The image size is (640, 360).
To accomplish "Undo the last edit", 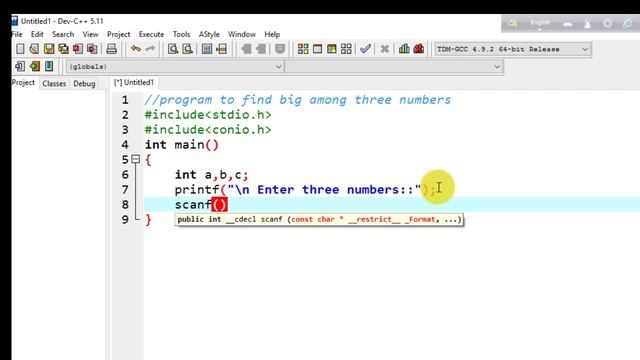I will click(136, 49).
